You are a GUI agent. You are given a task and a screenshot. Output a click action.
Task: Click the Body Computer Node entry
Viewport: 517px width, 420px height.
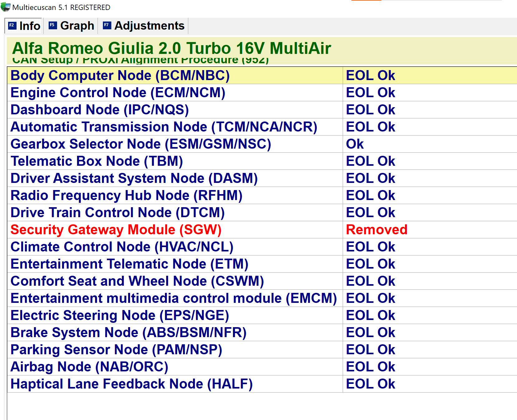[120, 75]
